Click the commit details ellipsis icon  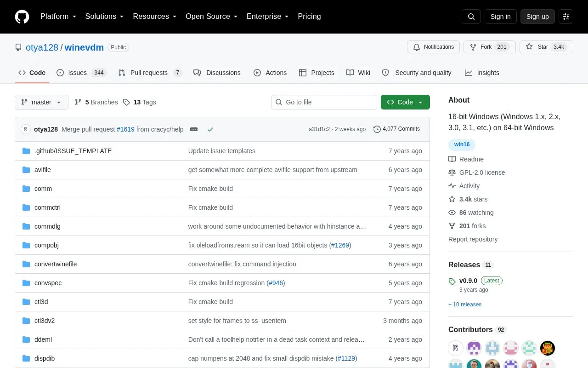194,129
